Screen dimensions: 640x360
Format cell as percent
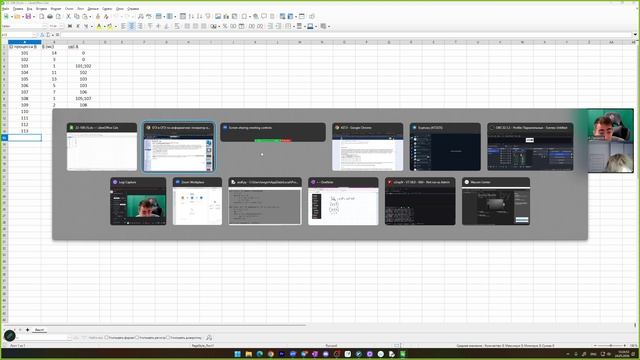click(x=225, y=26)
